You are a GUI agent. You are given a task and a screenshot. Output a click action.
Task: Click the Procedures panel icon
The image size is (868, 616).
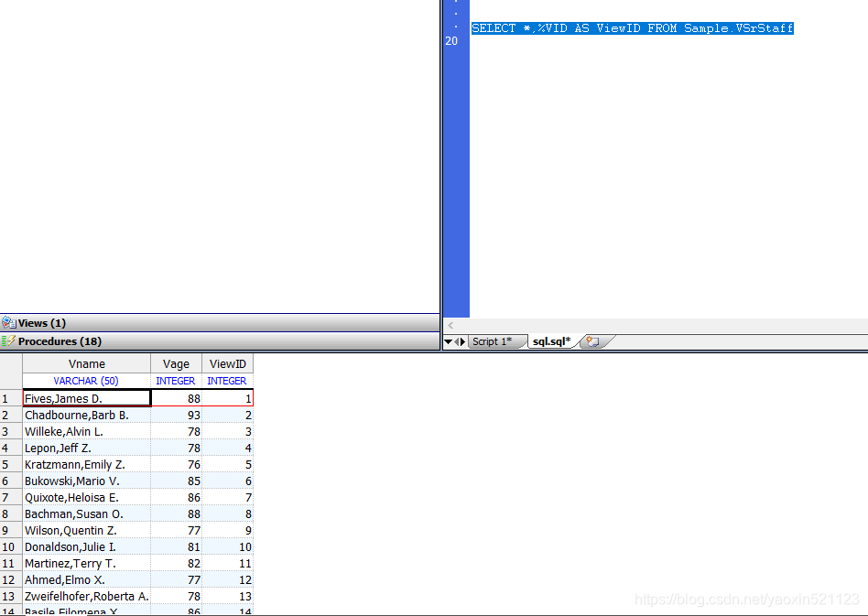coord(8,340)
